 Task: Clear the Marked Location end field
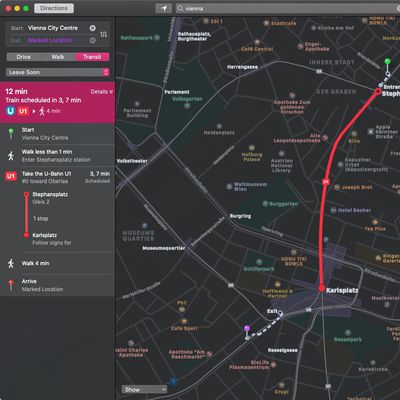(x=93, y=40)
